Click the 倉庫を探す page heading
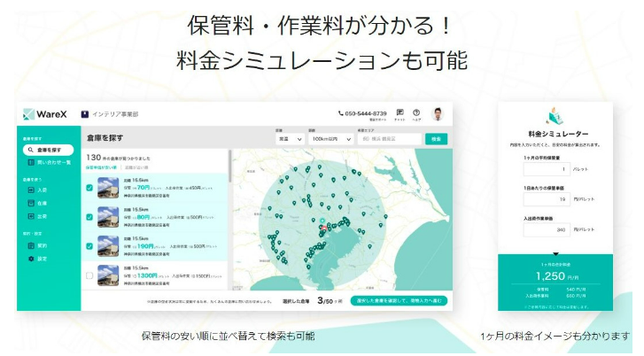Screen dimensions: 644x356 [x=105, y=138]
